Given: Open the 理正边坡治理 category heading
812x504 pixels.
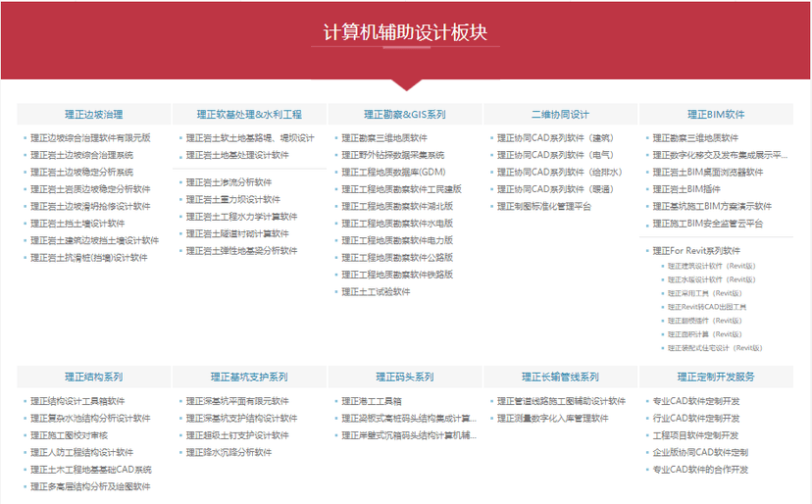Looking at the screenshot, I should coord(94,115).
